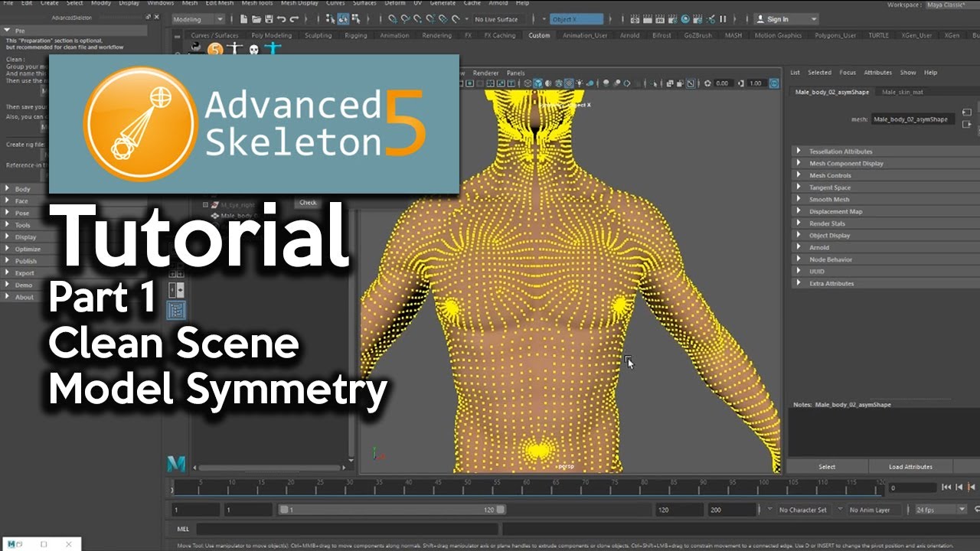Click the orange number 5 shelf icon
The width and height of the screenshot is (980, 551).
[215, 50]
